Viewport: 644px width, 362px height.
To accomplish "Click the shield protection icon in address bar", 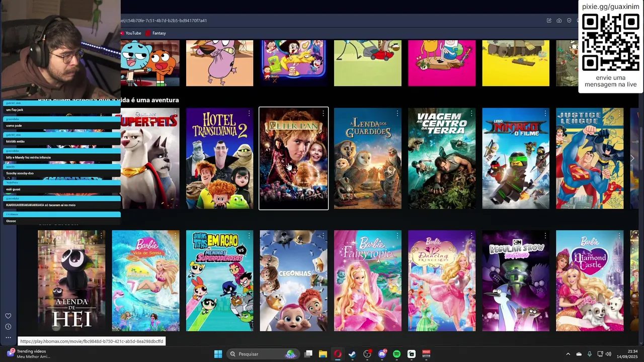I will (569, 21).
